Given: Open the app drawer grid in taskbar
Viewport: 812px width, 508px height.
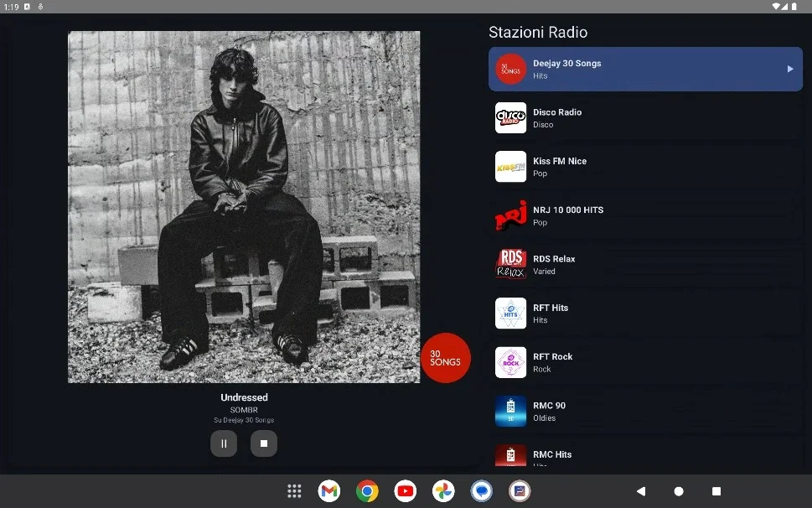Looking at the screenshot, I should click(x=294, y=491).
